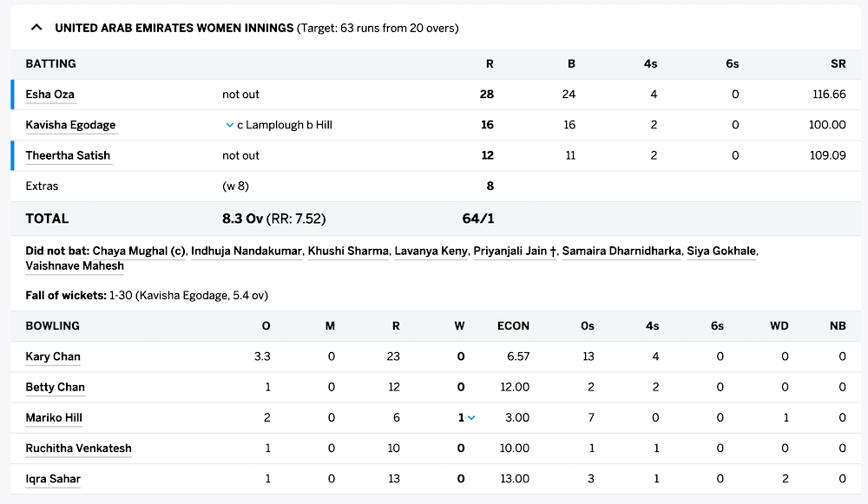
Task: Open Esha Oza's player profile
Action: tap(49, 94)
